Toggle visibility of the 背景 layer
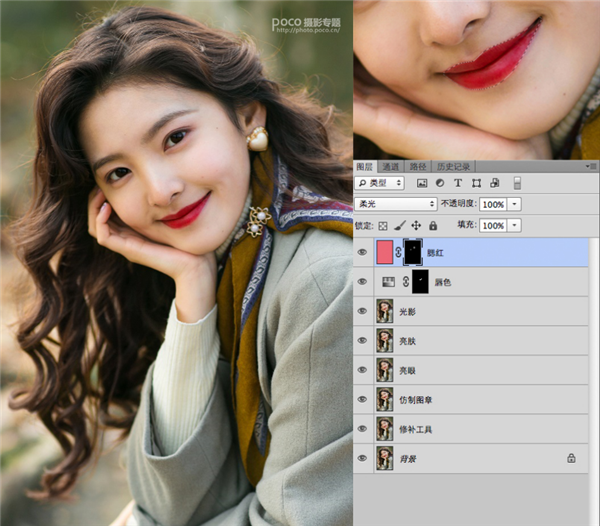The image size is (600, 526). pos(363,458)
